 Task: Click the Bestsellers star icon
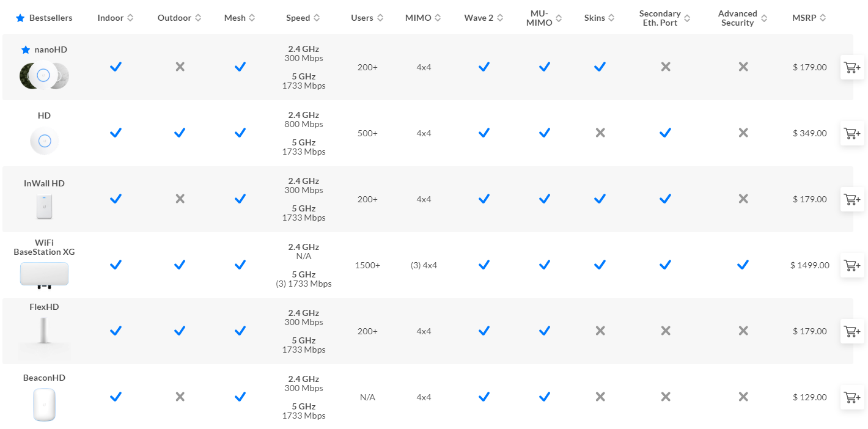(x=20, y=18)
